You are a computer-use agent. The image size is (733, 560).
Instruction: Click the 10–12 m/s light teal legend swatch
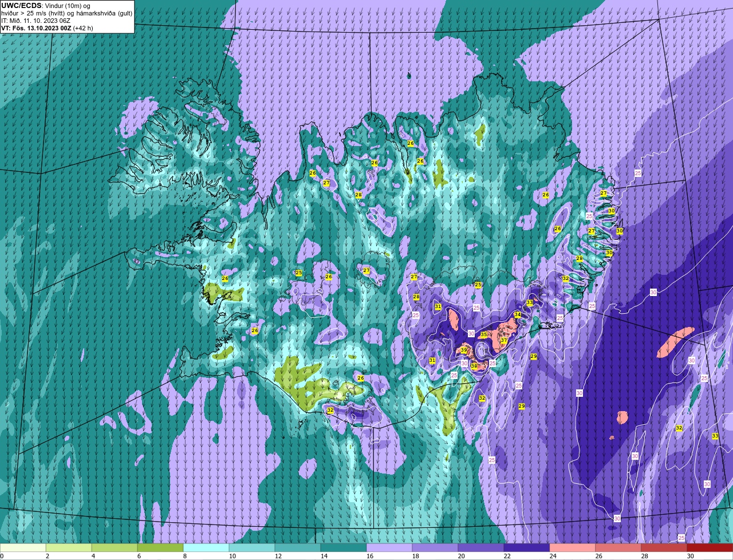click(x=252, y=547)
